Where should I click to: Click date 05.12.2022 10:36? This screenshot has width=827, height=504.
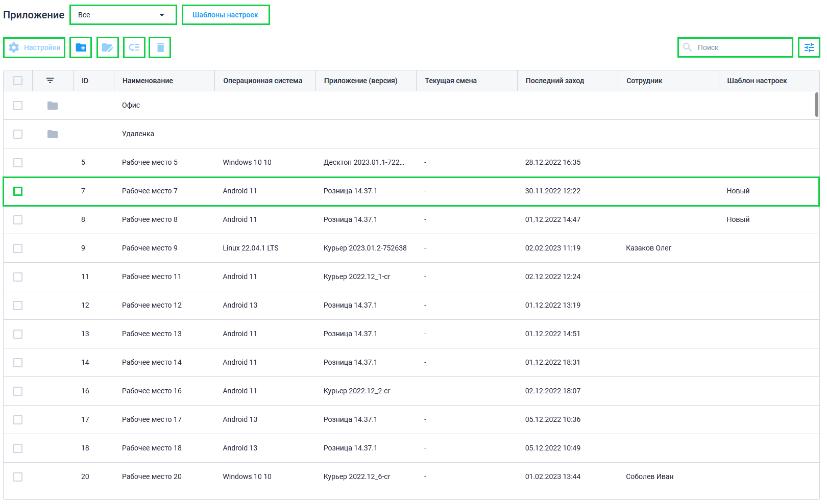(x=553, y=419)
